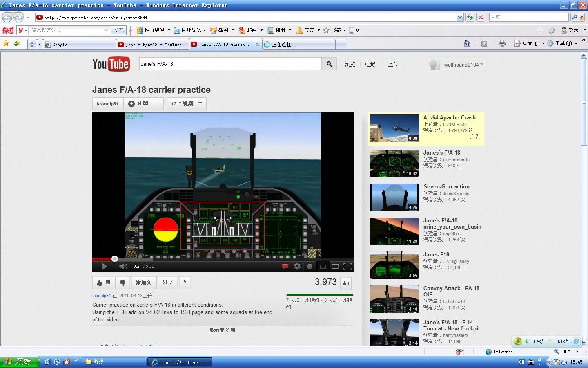Open a new blank browser tab
The width and height of the screenshot is (588, 368).
[341, 45]
